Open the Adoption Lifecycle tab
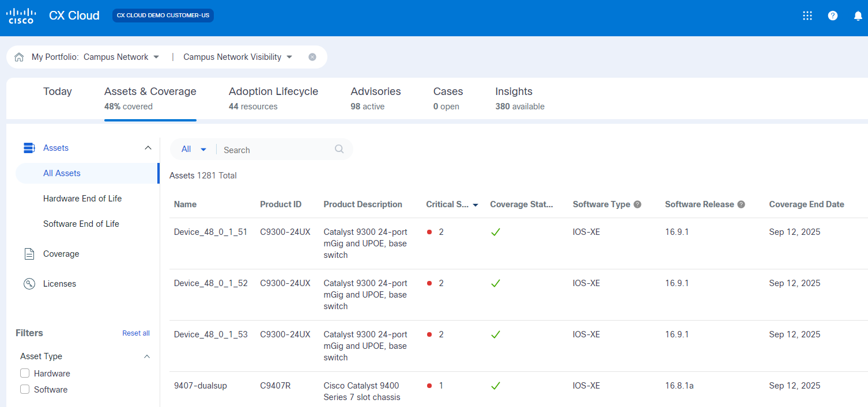Screen dimensions: 868x407 (x=273, y=98)
